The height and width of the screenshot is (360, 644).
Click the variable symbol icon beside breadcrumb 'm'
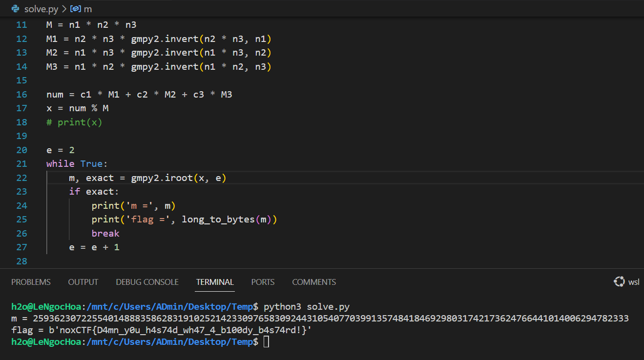[76, 9]
